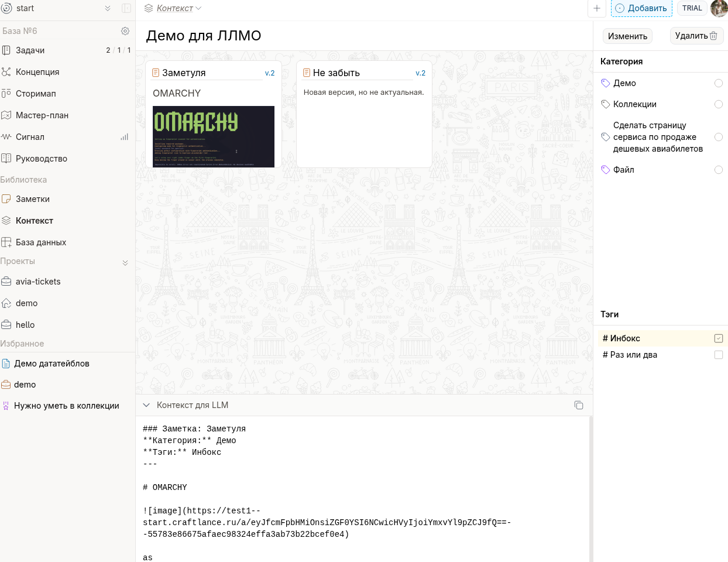Click the sidebar collapse panel icon
Screen dimensions: 728x562
pos(126,8)
